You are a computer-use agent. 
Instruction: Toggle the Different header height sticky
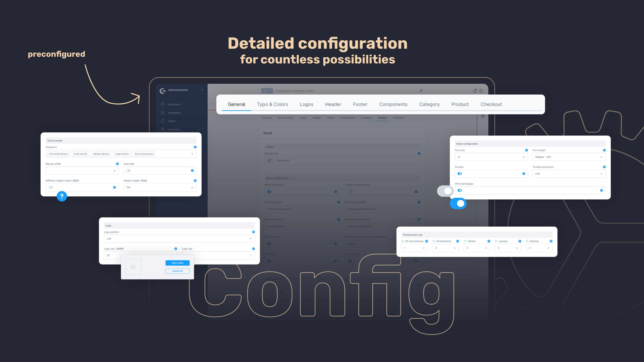click(51, 187)
